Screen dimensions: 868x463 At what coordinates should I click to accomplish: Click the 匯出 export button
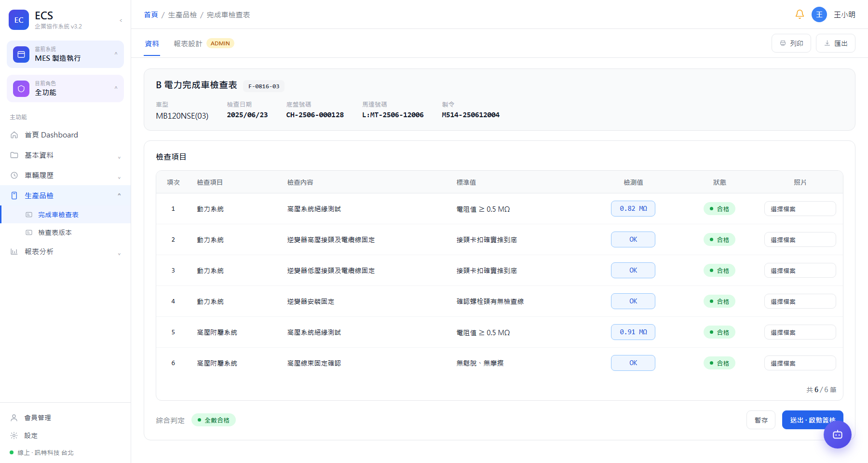click(836, 43)
